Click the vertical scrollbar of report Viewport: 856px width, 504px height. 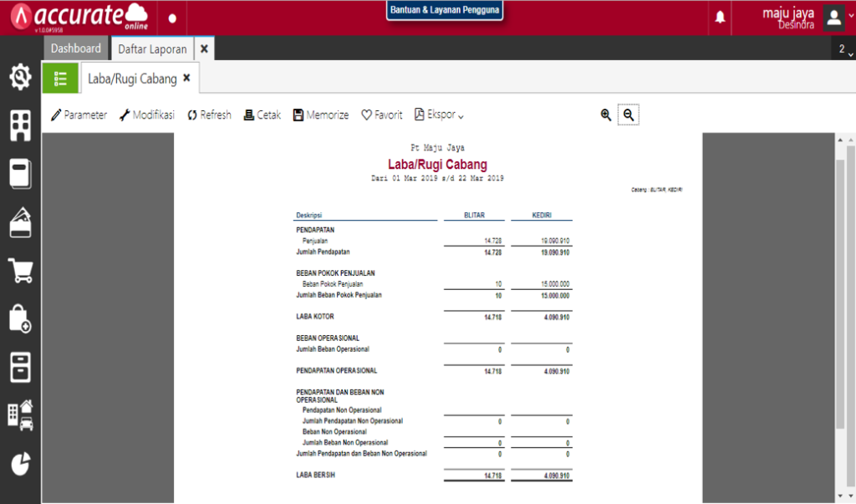coord(839,295)
